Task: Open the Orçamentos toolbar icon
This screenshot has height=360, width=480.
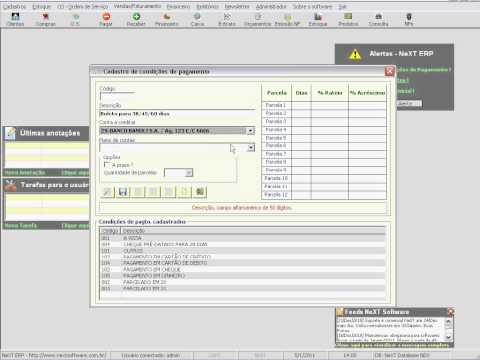Action: 258,19
